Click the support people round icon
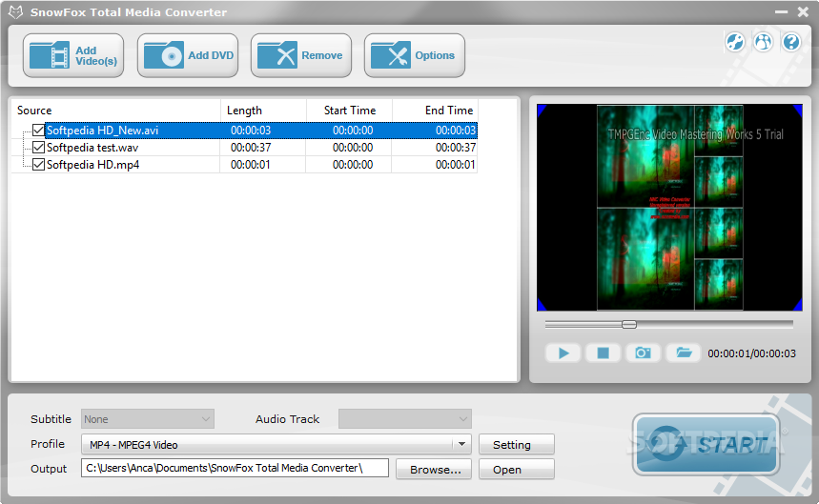 pyautogui.click(x=763, y=42)
